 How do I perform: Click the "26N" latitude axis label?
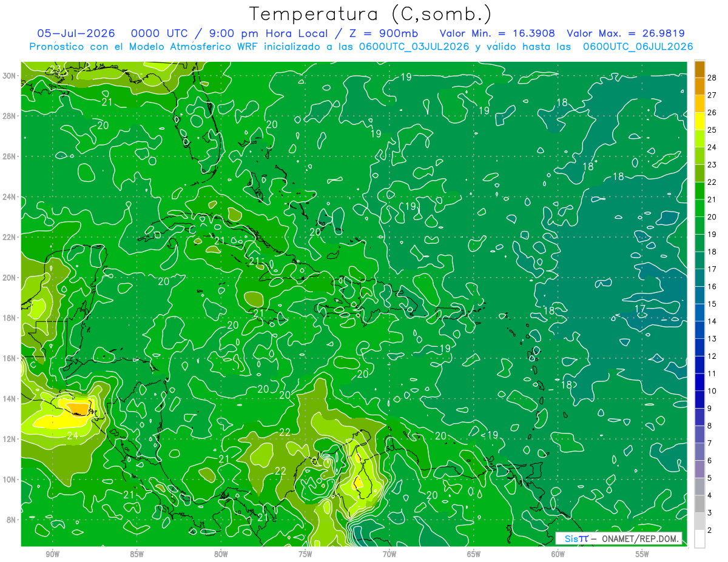coord(10,156)
